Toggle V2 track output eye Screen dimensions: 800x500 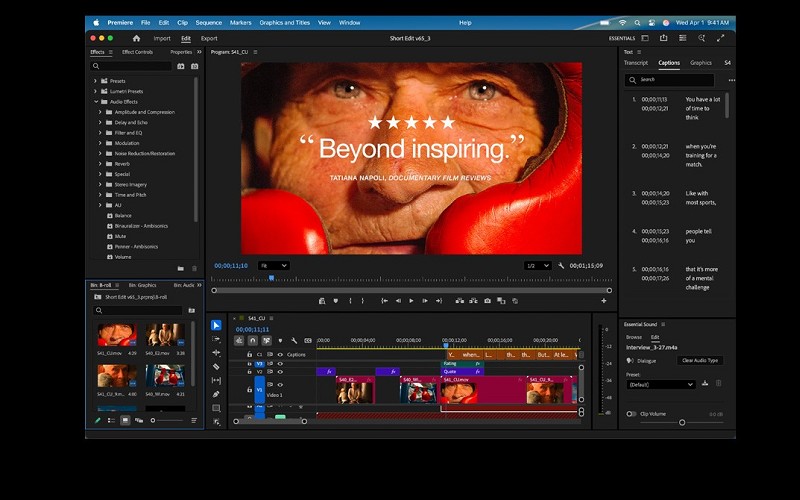click(x=280, y=372)
